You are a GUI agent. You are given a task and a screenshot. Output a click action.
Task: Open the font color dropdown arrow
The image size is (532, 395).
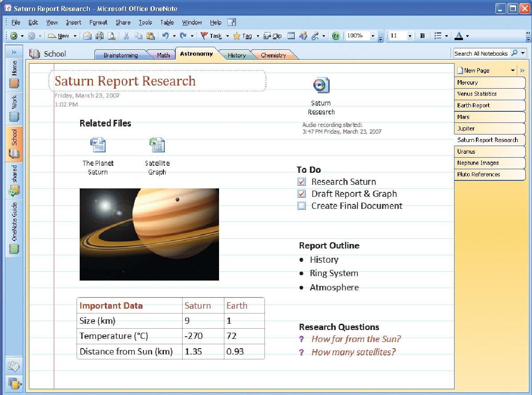click(467, 36)
